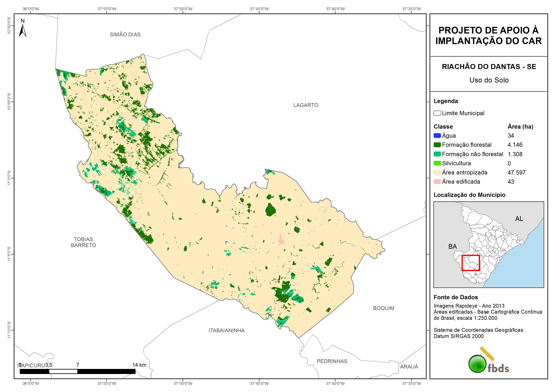Click the ITABAIANINHA municipality label

[226, 330]
